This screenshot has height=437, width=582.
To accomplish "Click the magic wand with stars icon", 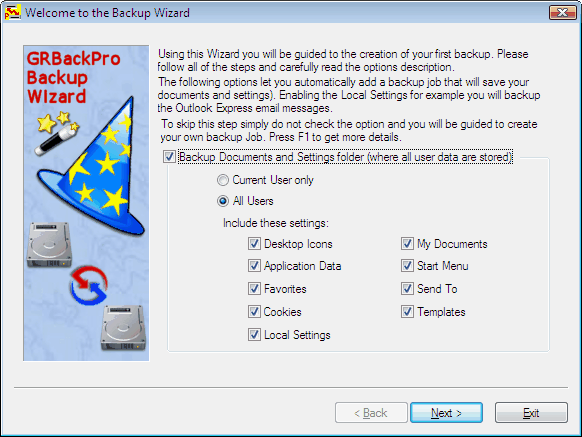I will click(56, 133).
